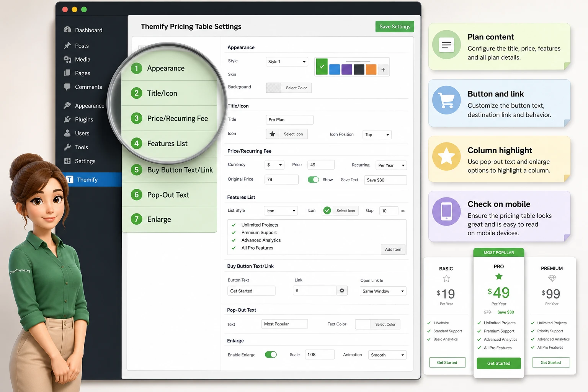The image size is (588, 392).
Task: Select the blue skin color swatch
Action: (335, 69)
